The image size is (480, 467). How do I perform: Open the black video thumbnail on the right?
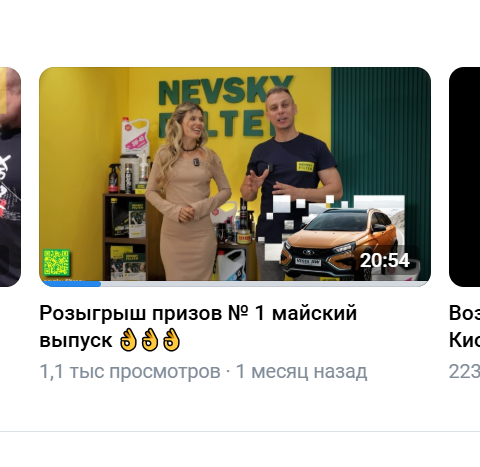pos(465,177)
